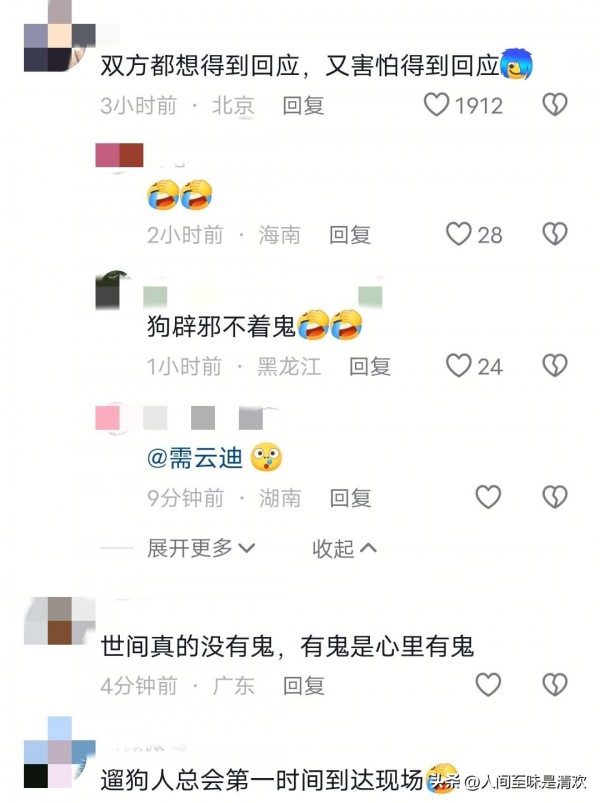Screen dimensions: 600x803
Task: Tap broken heart on the Guangdong comment
Action: pos(555,685)
